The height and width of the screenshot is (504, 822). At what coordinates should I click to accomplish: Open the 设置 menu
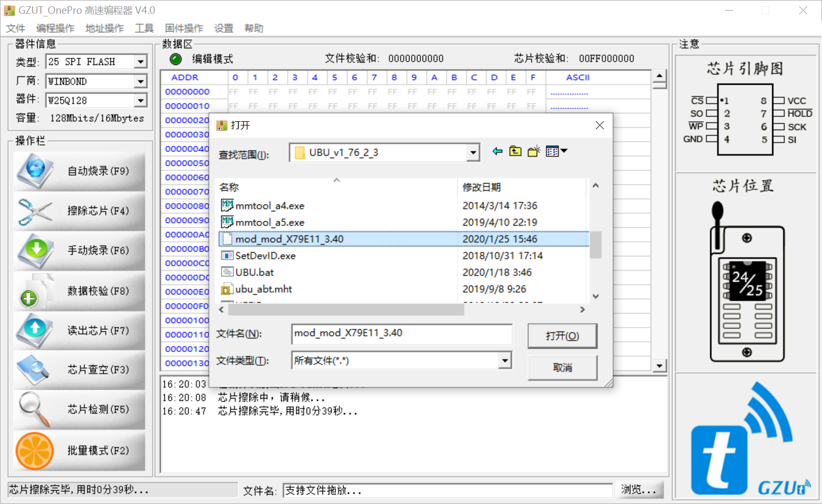tap(224, 28)
